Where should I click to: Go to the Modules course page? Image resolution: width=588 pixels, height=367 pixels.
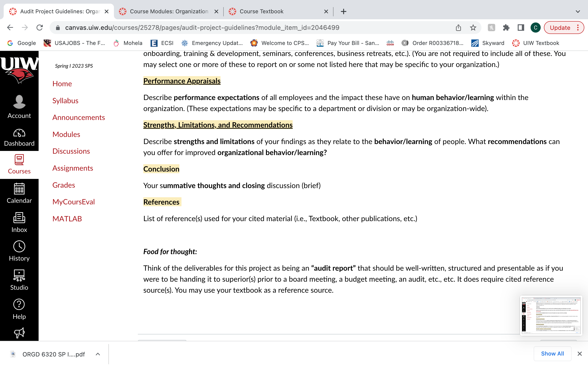pos(66,134)
